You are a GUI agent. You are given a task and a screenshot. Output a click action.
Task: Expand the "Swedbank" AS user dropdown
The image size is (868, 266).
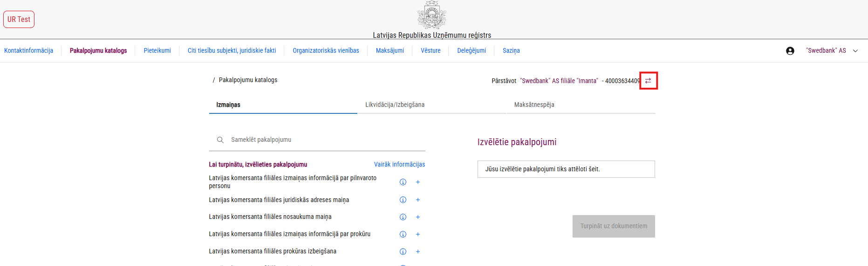(x=855, y=51)
